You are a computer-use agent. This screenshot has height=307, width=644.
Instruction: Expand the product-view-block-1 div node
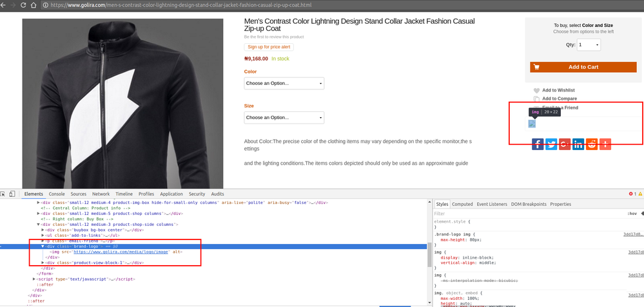[x=43, y=263]
